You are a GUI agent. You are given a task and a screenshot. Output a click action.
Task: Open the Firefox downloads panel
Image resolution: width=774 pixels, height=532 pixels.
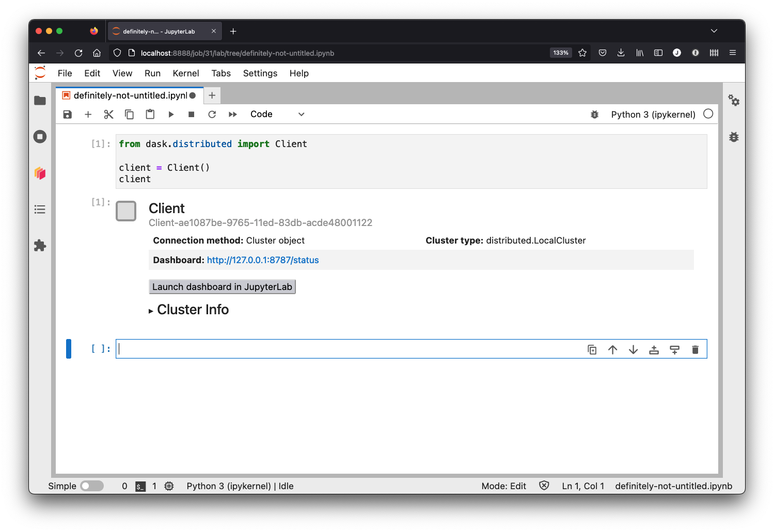[x=621, y=53]
